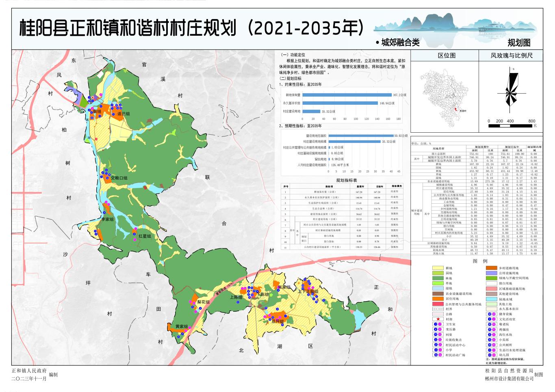The image size is (555, 392).
Task: Click the 幼儿园 legend icon pair
Action: tap(492, 355)
